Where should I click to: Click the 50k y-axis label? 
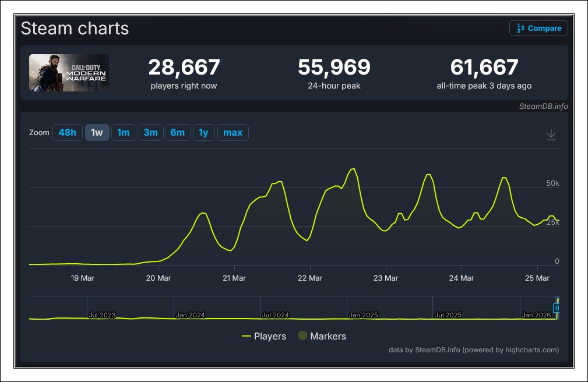point(553,183)
